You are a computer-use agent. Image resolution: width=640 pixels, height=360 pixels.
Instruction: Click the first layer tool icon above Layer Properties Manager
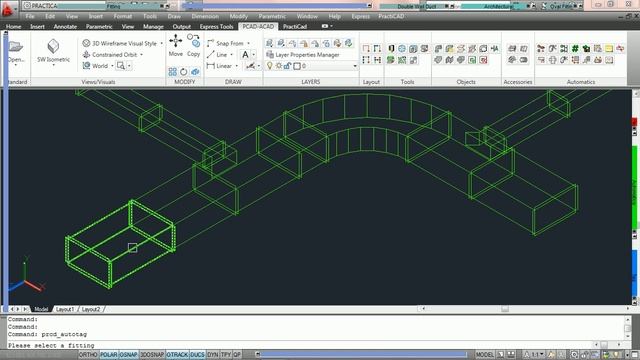coord(269,43)
